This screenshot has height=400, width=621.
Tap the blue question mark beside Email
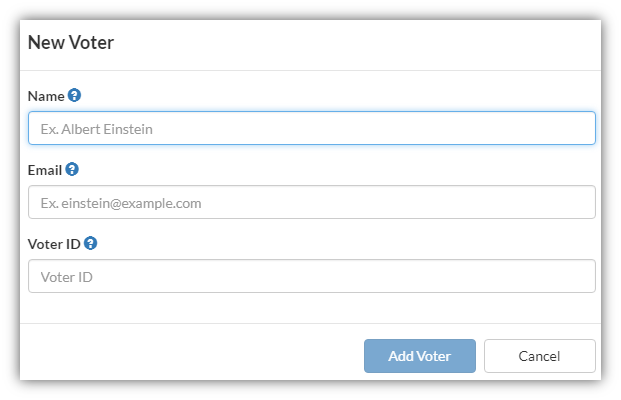click(x=72, y=170)
